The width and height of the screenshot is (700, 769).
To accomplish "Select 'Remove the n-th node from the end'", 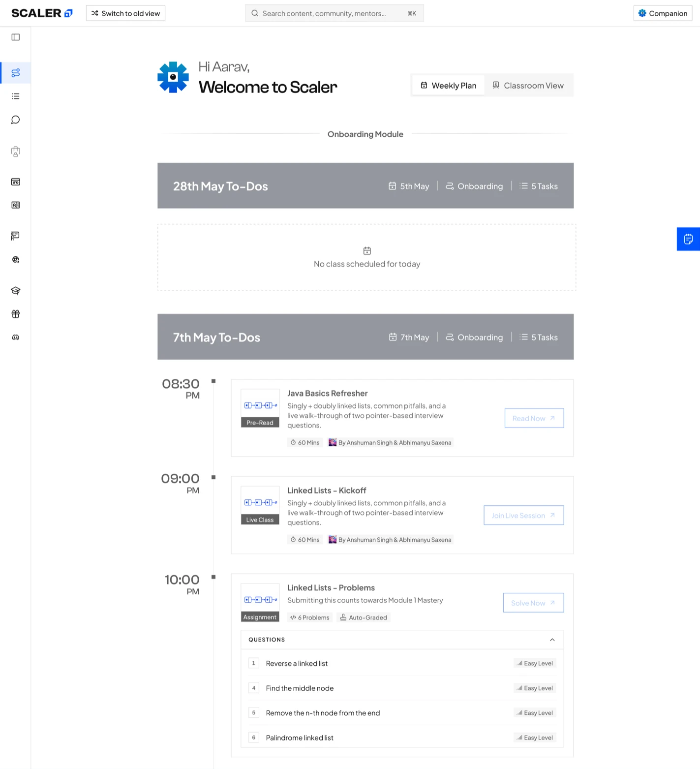I will tap(402, 713).
